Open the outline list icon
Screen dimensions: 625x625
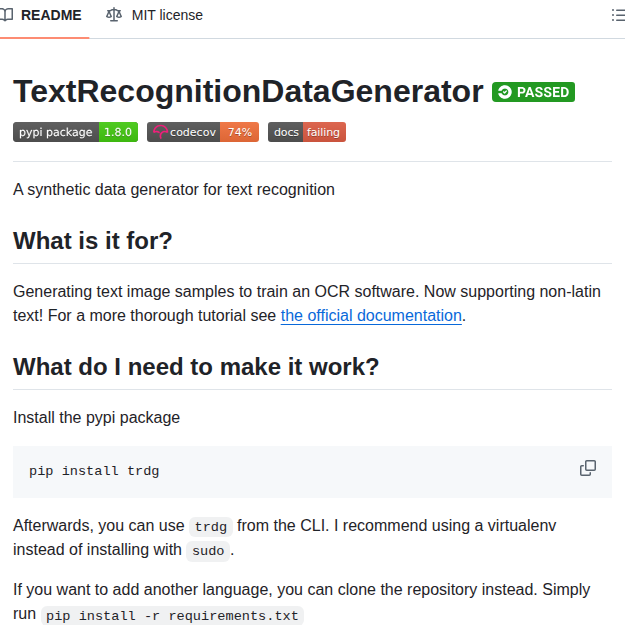(617, 15)
